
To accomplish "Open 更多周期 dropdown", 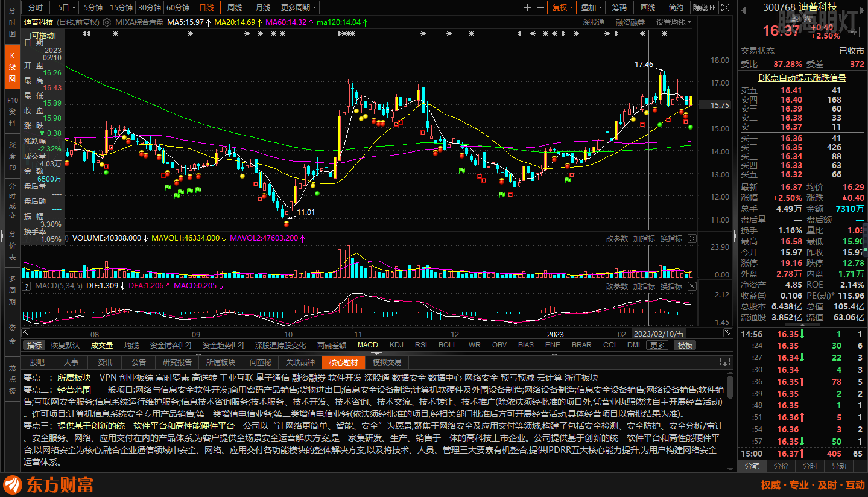I will (x=299, y=8).
